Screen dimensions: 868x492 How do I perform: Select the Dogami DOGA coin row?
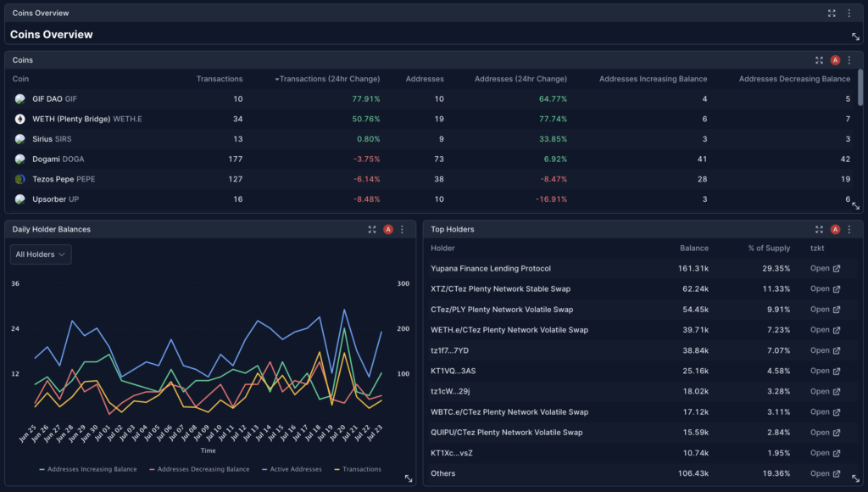(431, 159)
